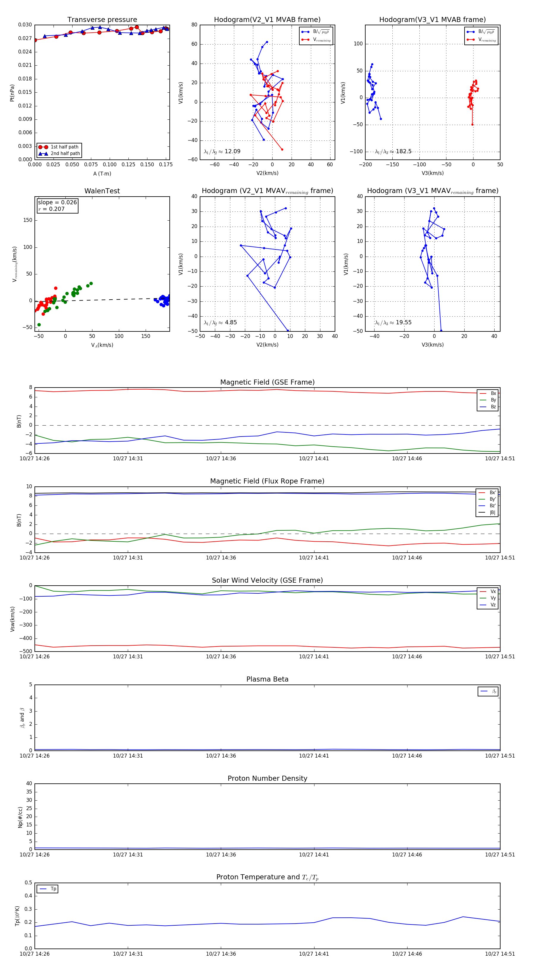Click the 'By' legend entry in GSE magnetic plot

[488, 400]
